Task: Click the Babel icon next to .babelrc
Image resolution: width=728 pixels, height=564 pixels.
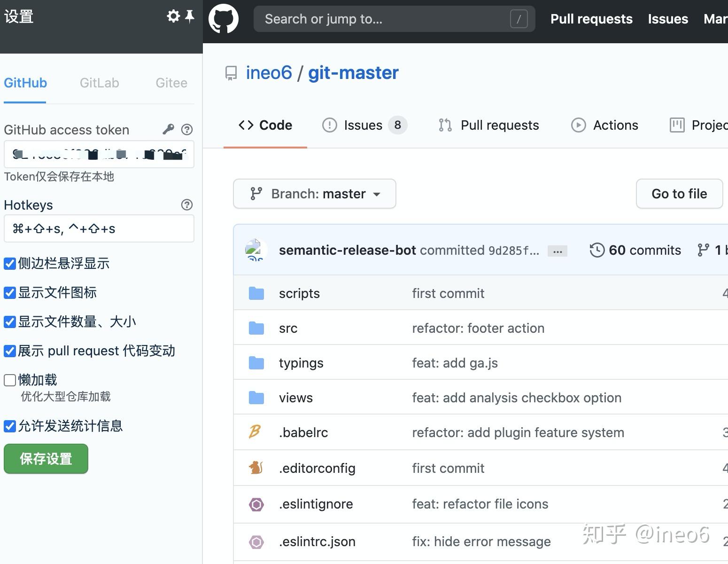Action: 254,432
